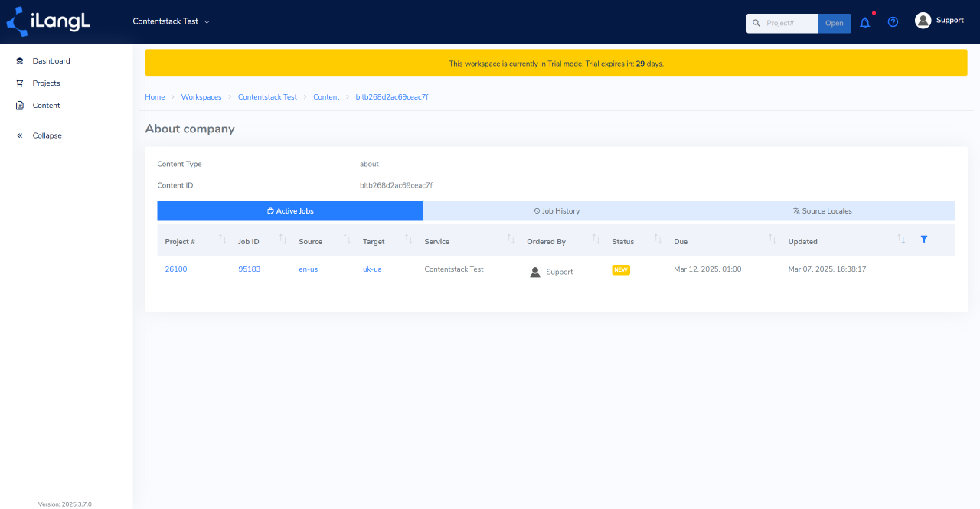The image size is (980, 509).
Task: Click the Contentstack Test service cell
Action: coord(454,269)
